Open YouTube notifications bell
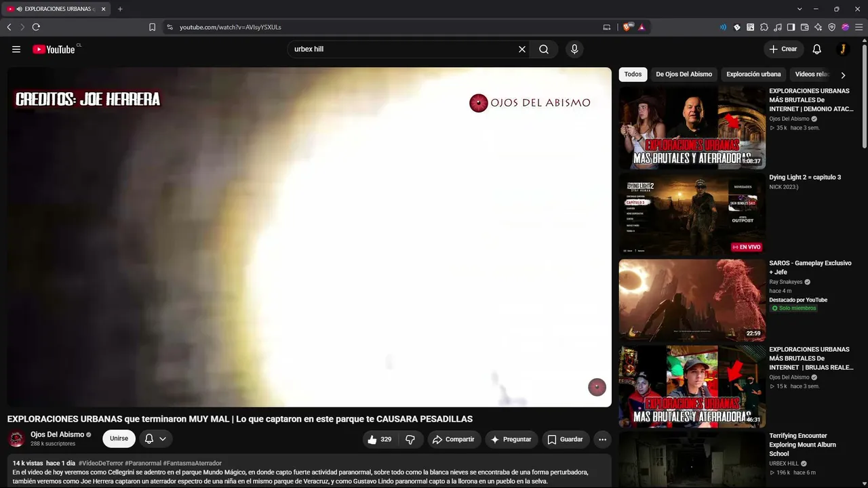This screenshot has width=868, height=488. (x=817, y=49)
